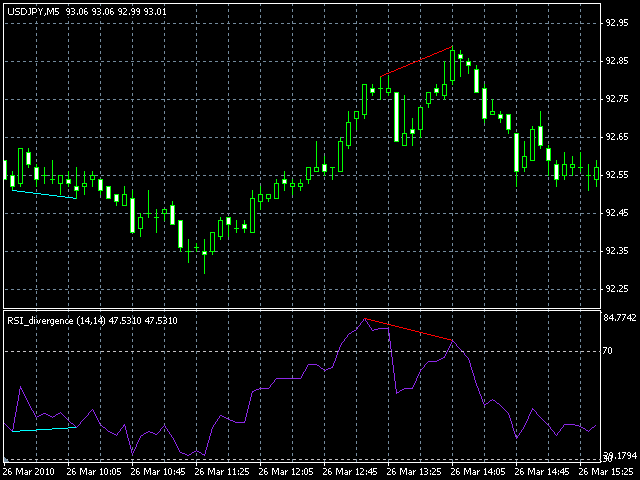Select the 92.35 price scale label

[617, 251]
